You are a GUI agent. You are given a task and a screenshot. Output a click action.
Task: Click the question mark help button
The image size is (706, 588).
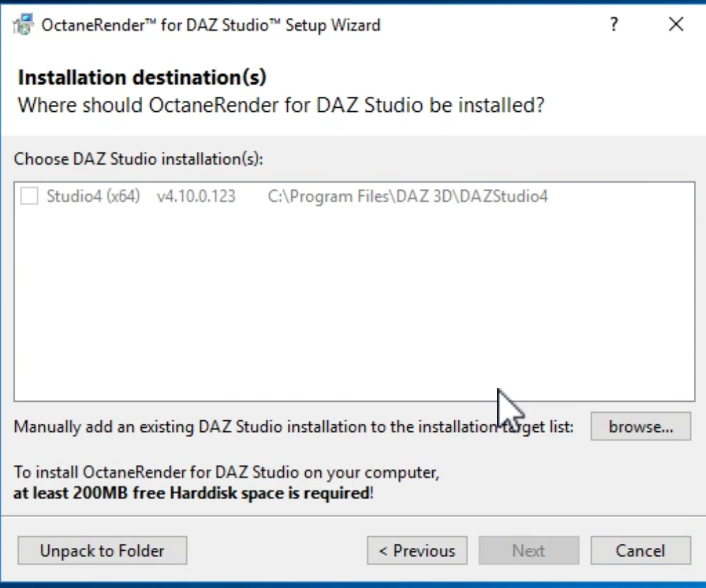(x=614, y=24)
